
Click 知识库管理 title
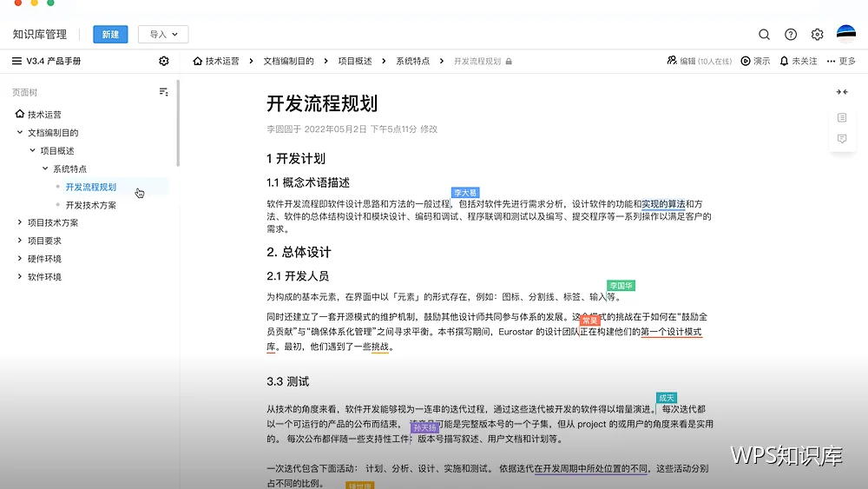(40, 35)
